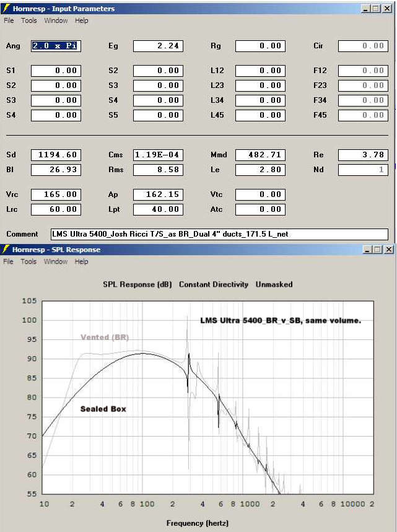Click the Frequency (hertz) axis label
The image size is (397, 532).
(x=197, y=523)
